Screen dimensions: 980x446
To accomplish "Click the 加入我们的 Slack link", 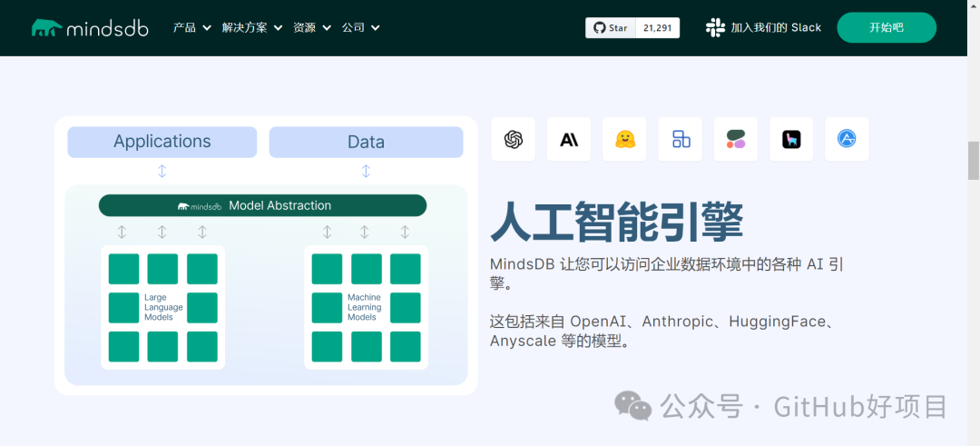I will point(775,27).
